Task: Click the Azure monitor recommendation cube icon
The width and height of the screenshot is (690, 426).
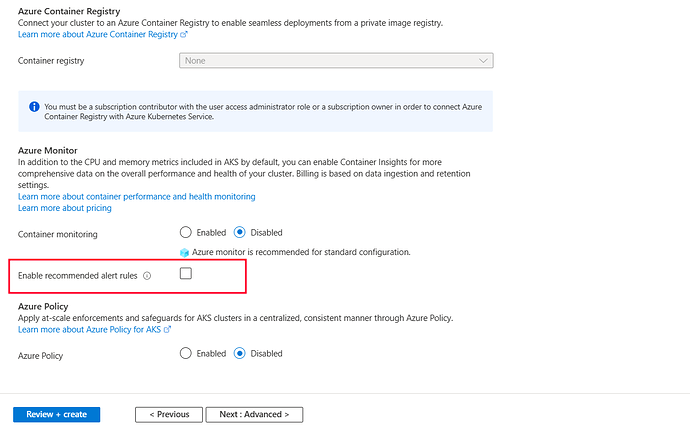Action: (184, 252)
